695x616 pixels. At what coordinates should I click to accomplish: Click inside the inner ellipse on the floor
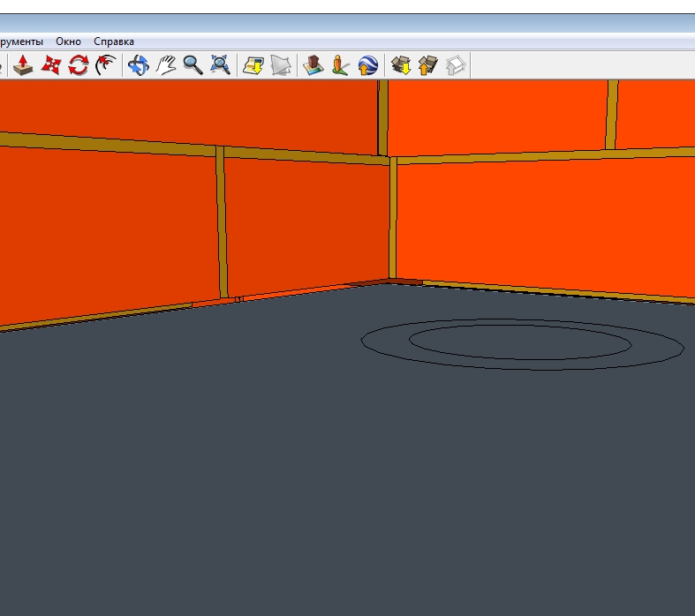point(519,342)
